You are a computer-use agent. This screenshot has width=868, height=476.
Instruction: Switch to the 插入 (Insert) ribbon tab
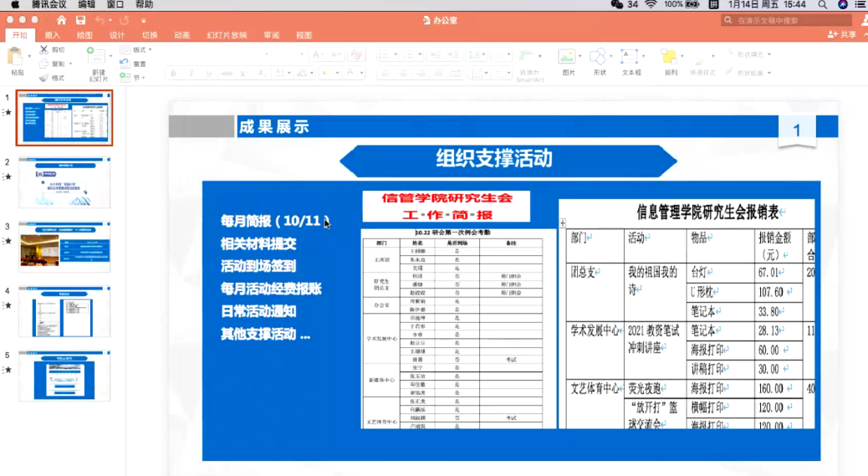point(52,35)
